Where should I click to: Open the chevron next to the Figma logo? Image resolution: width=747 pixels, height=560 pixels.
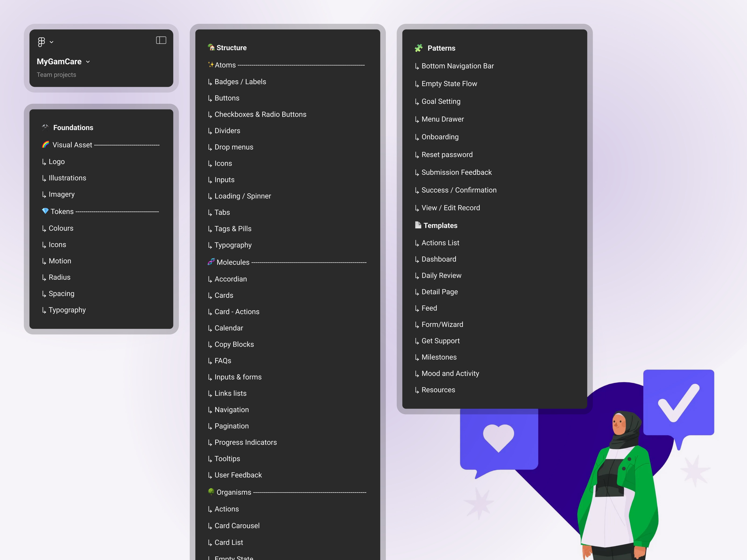click(x=52, y=42)
